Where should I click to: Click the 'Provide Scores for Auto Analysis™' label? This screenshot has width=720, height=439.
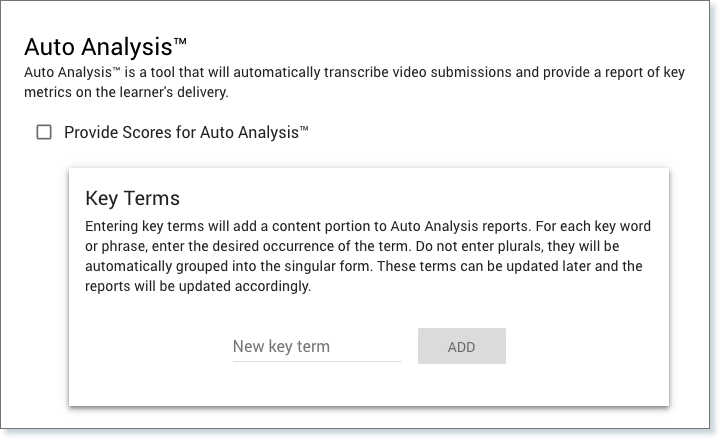[186, 132]
